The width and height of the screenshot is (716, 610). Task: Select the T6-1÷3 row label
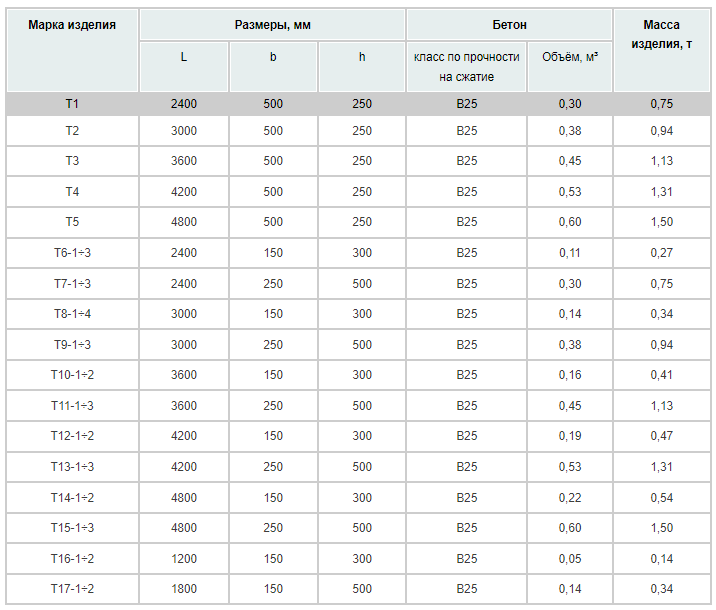click(x=72, y=253)
